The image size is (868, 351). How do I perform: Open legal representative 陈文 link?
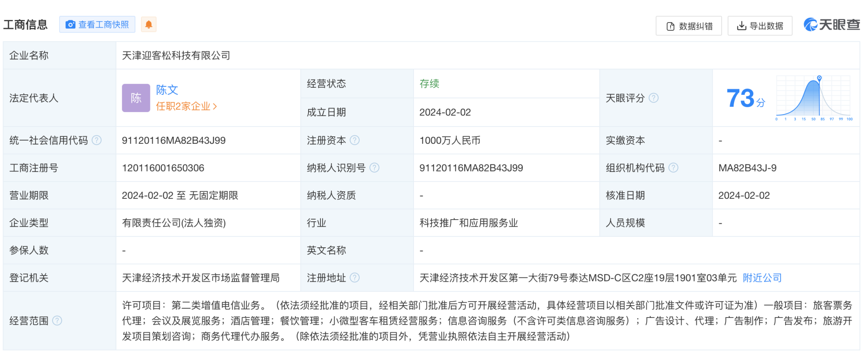[x=167, y=90]
